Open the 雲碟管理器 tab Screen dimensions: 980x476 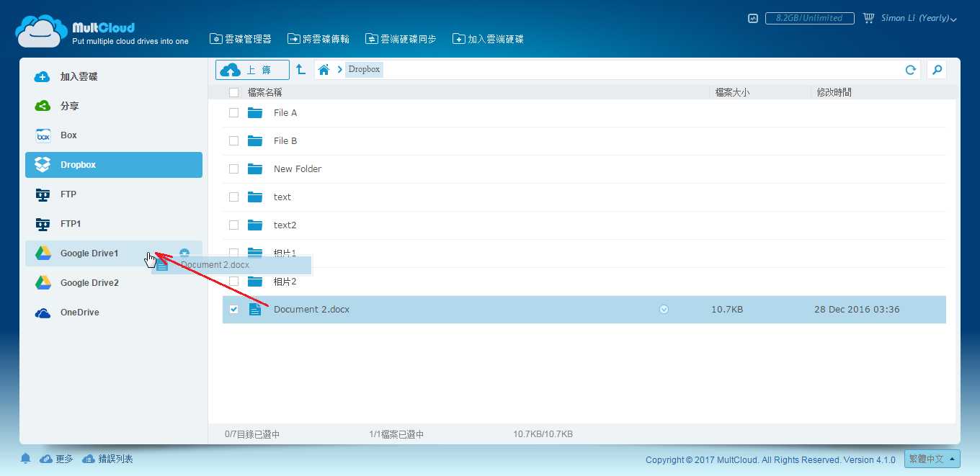(x=241, y=39)
